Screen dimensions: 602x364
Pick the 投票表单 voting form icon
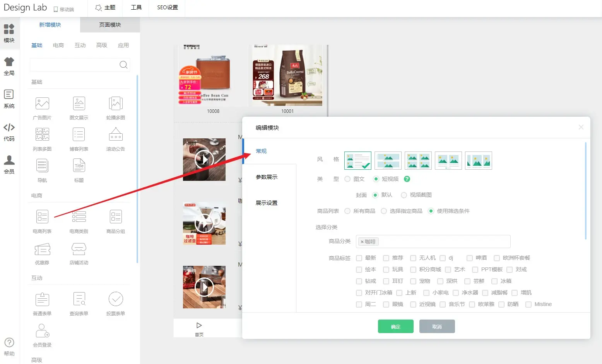pyautogui.click(x=116, y=299)
